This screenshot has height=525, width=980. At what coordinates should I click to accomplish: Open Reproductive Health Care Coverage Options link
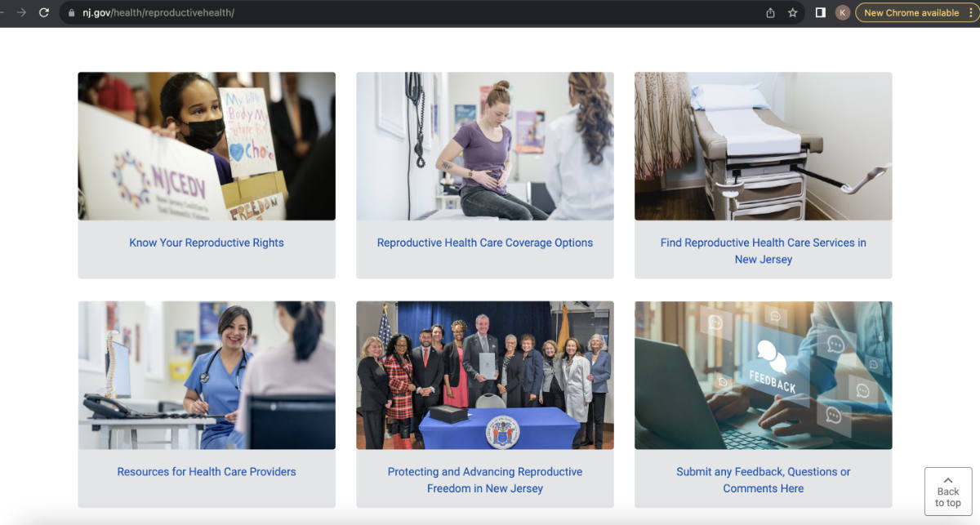485,242
